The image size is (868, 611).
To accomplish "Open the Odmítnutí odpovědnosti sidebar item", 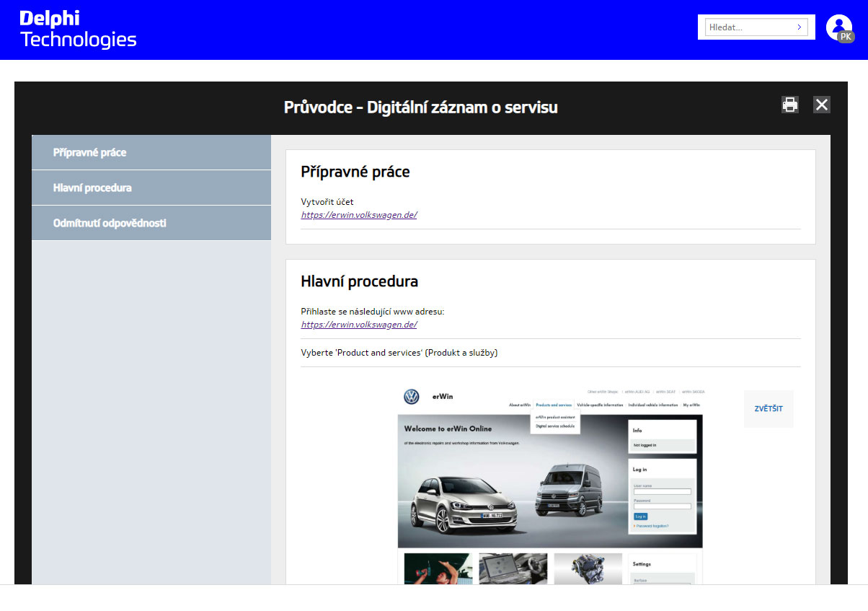I will 151,223.
